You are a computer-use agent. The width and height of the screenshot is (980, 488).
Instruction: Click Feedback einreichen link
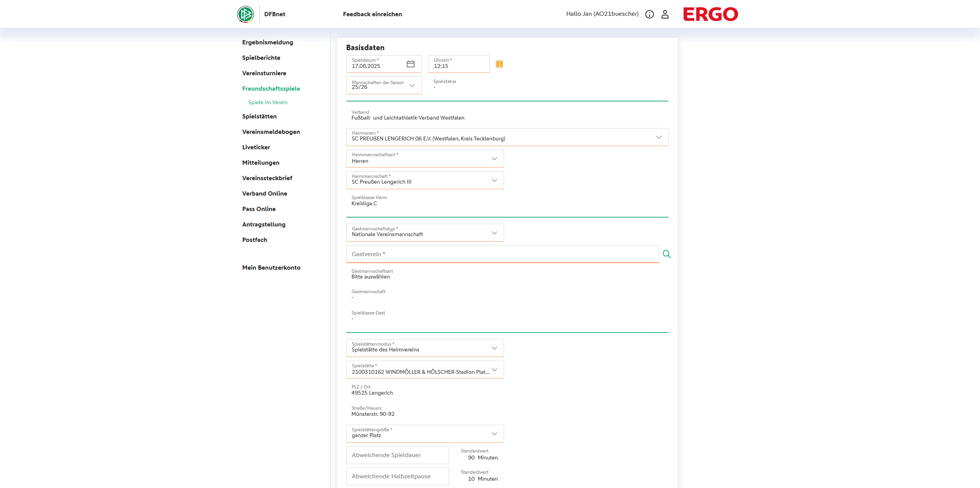point(372,14)
